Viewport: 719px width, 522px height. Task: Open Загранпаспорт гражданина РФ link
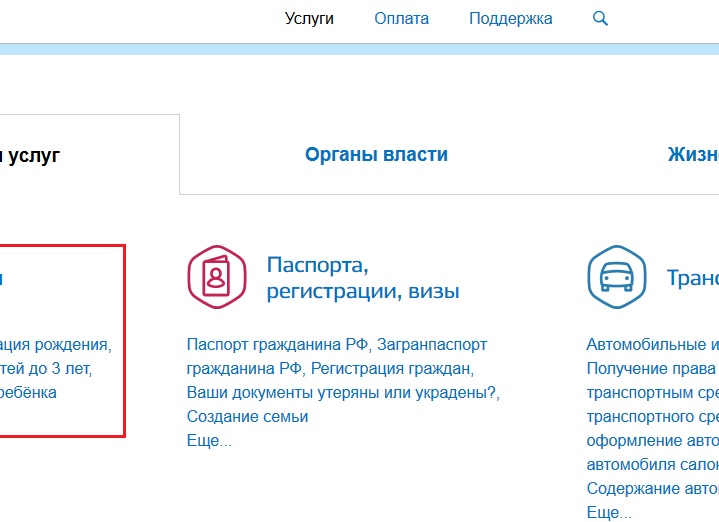(337, 356)
